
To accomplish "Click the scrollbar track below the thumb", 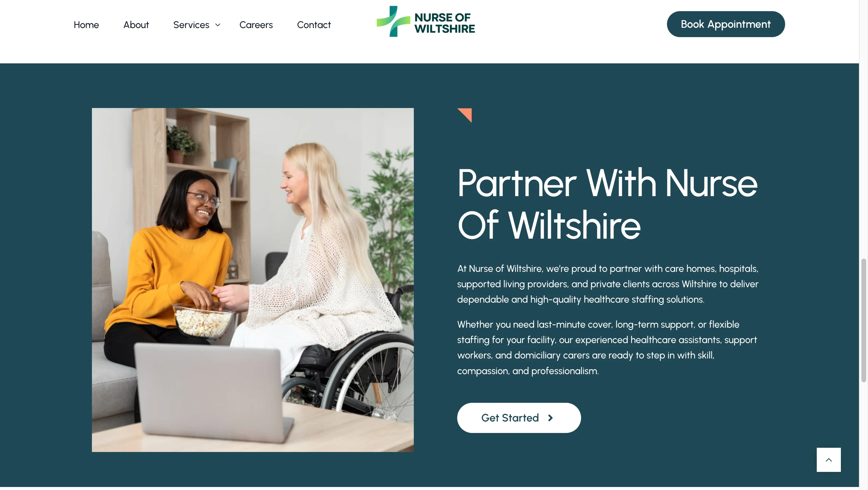I will [863, 435].
